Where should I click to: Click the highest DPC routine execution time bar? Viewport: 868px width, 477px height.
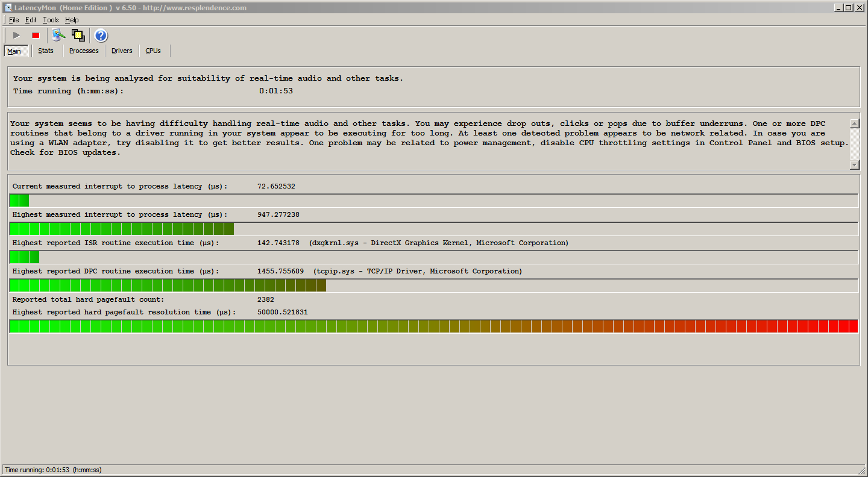click(x=434, y=285)
